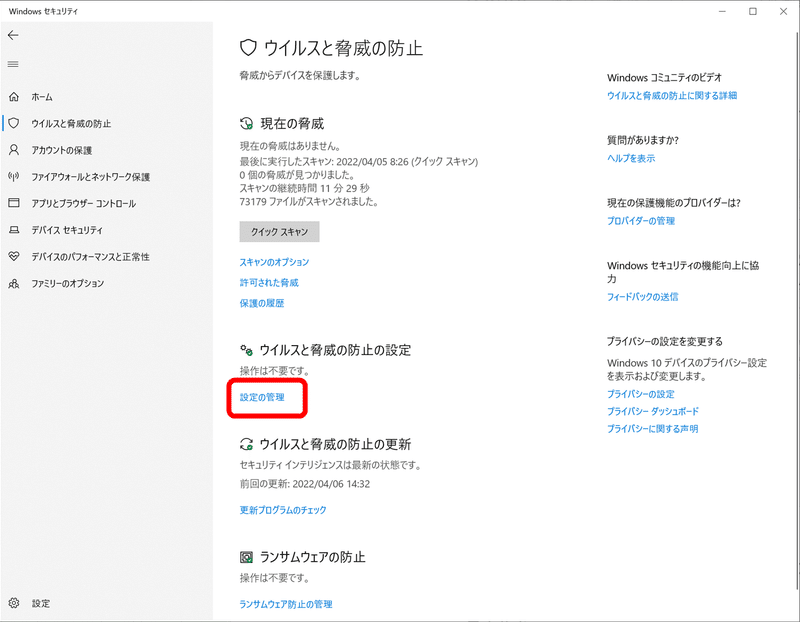The width and height of the screenshot is (800, 622).
Task: Open 設定の管理 link
Action: pyautogui.click(x=262, y=397)
